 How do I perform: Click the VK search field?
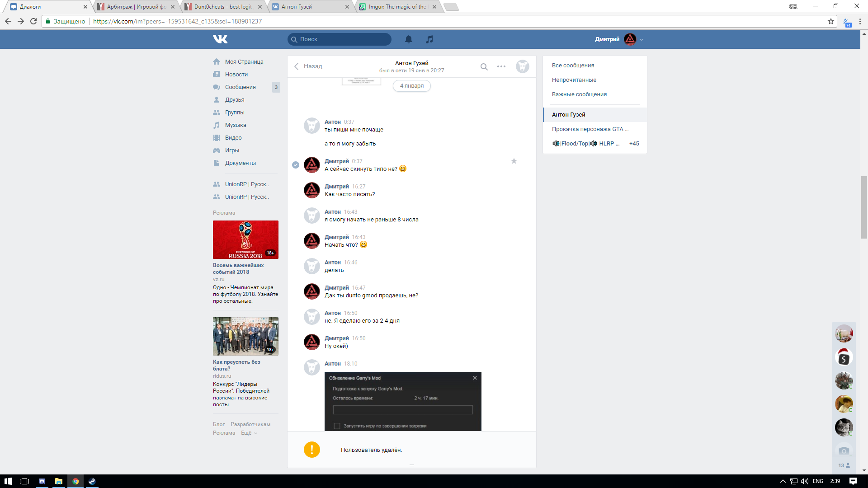pos(340,39)
